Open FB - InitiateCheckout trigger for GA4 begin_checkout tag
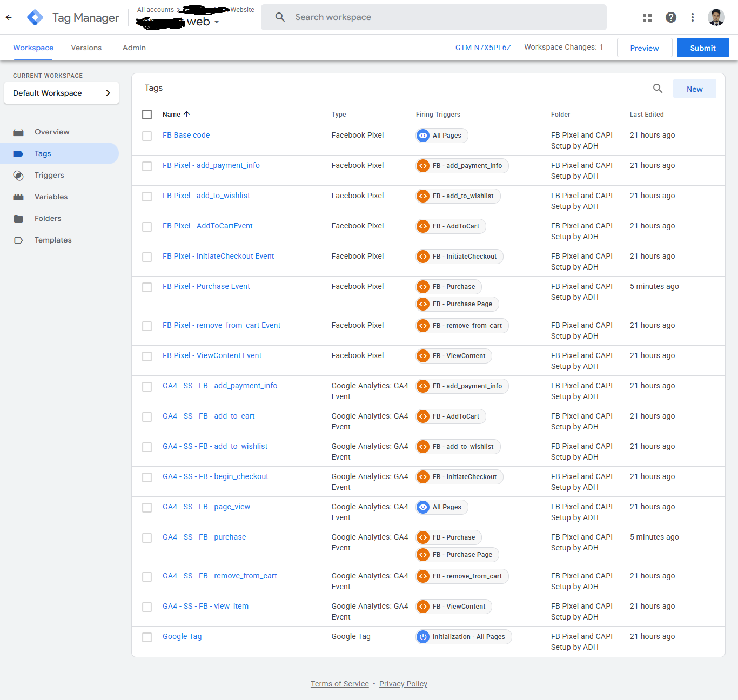 tap(459, 477)
